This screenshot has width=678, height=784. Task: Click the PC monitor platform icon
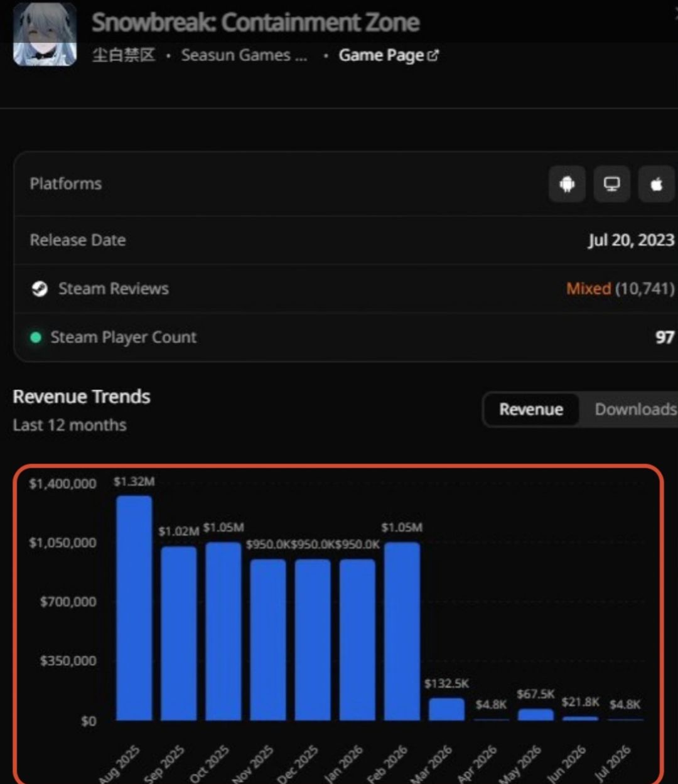coord(611,184)
